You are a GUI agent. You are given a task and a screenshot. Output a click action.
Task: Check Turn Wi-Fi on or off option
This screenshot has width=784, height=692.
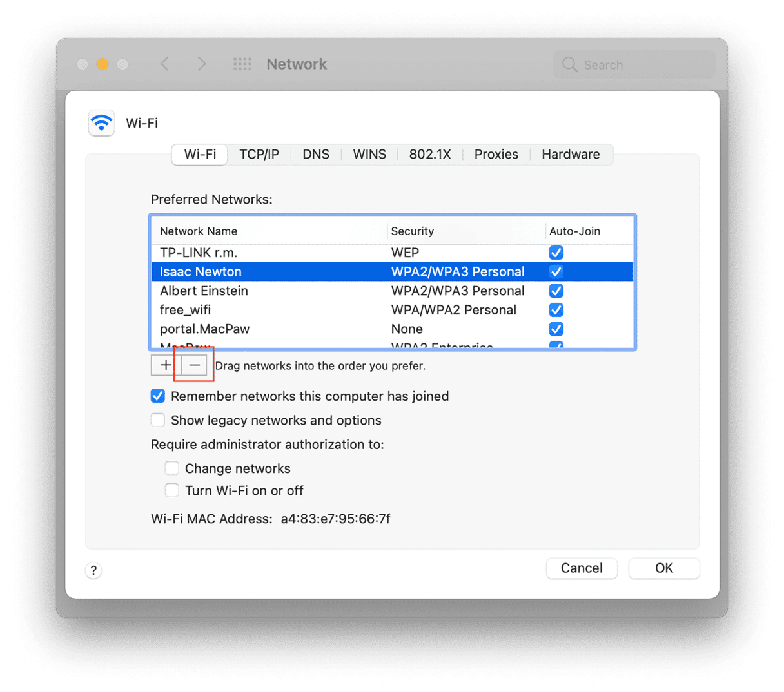tap(171, 490)
